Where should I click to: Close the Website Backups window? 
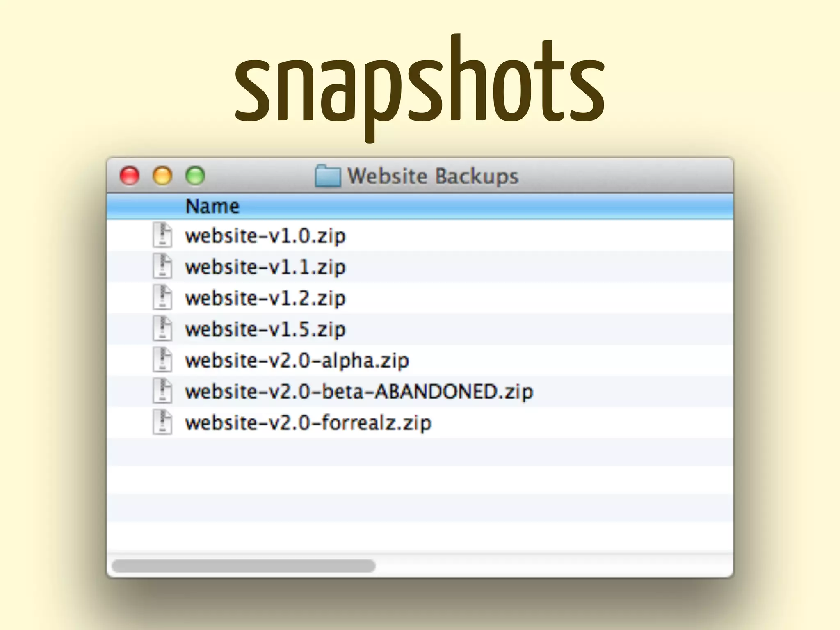pos(130,176)
